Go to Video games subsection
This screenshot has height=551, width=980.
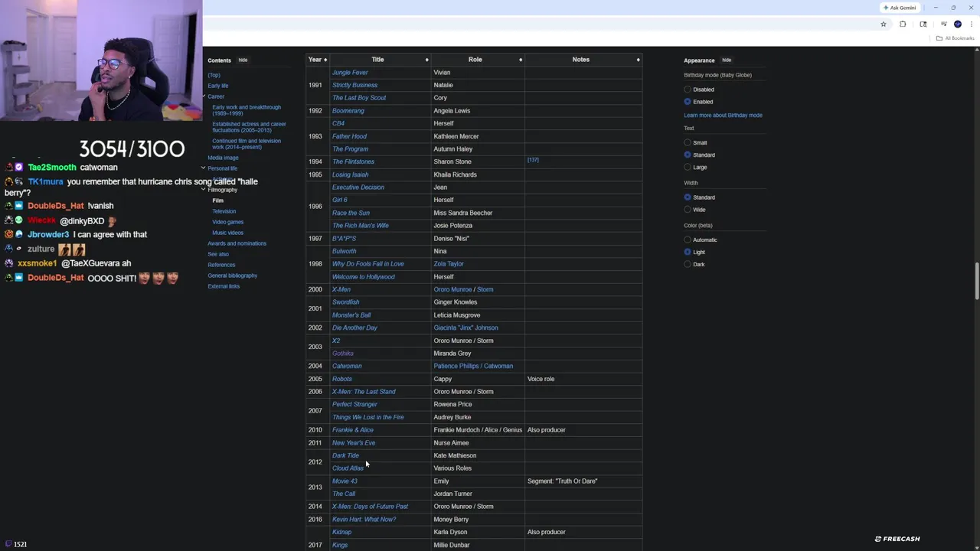(x=227, y=222)
